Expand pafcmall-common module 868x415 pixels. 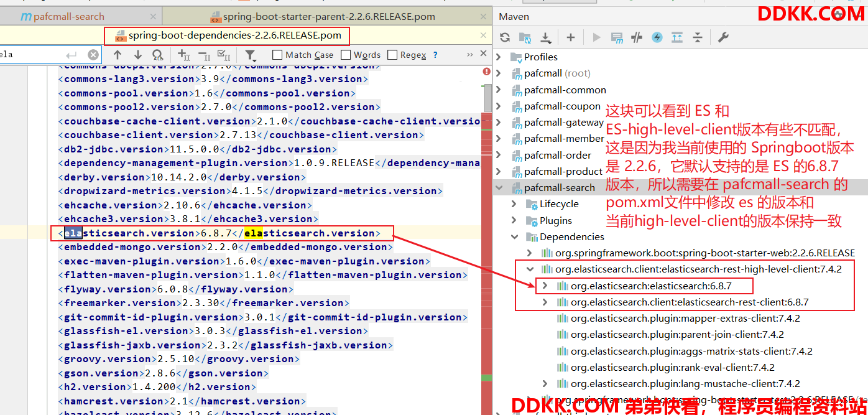click(499, 90)
